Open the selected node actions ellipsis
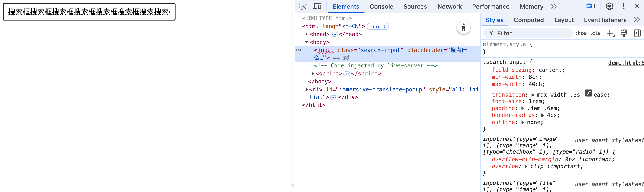The width and height of the screenshot is (644, 192). (299, 50)
